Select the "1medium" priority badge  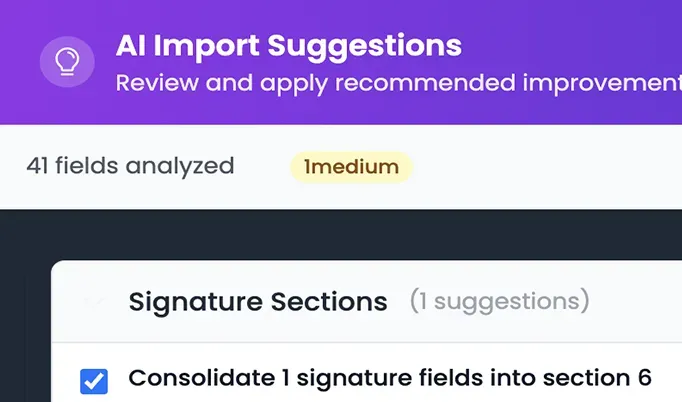351,167
